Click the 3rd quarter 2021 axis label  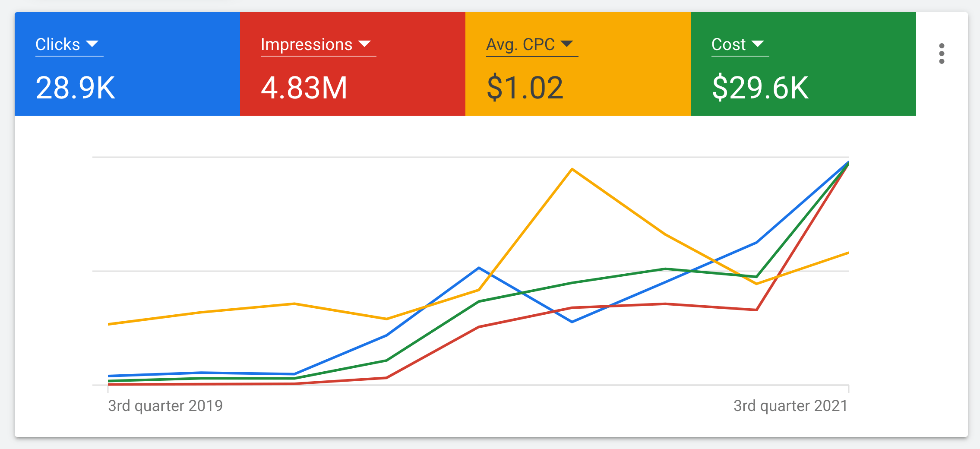pyautogui.click(x=791, y=405)
